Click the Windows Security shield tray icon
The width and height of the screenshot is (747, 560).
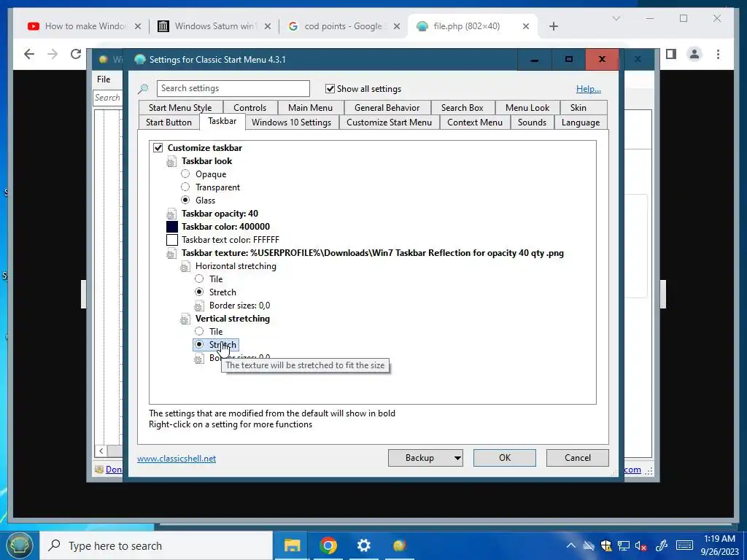(606, 545)
